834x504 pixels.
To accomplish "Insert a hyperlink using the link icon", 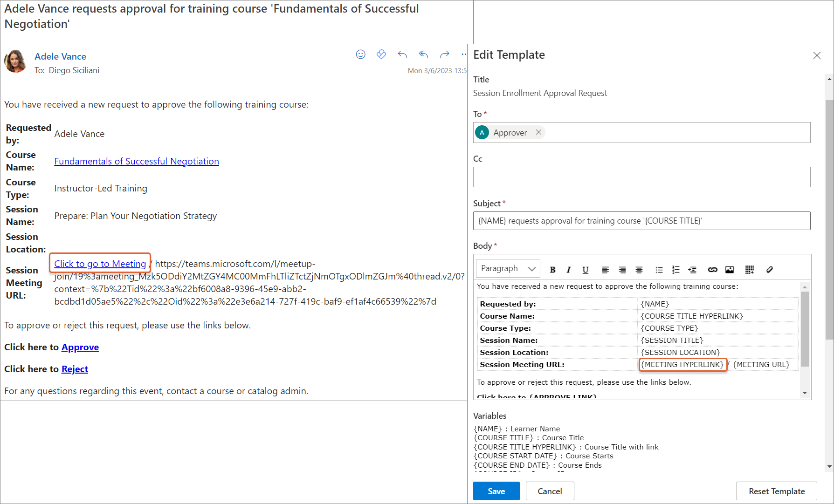I will click(712, 270).
